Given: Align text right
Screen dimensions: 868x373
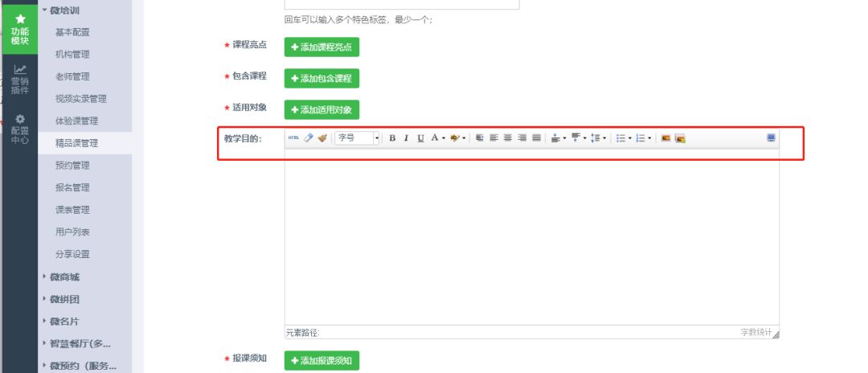Looking at the screenshot, I should pos(522,137).
